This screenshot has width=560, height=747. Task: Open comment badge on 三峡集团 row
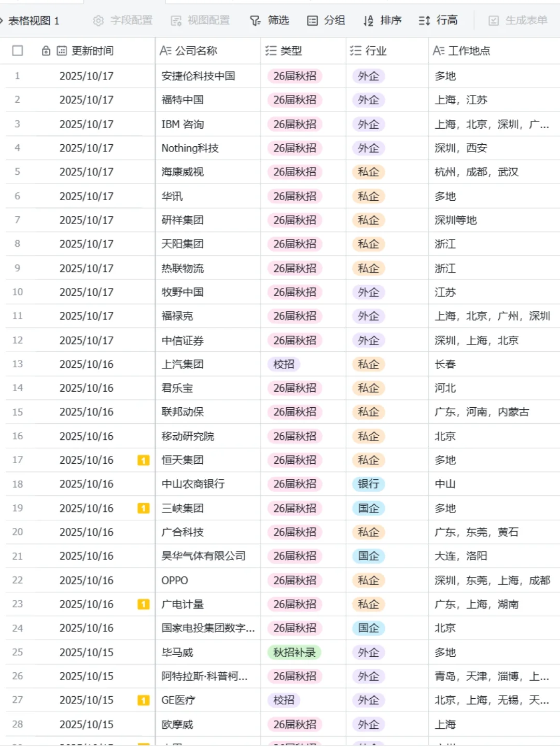144,508
